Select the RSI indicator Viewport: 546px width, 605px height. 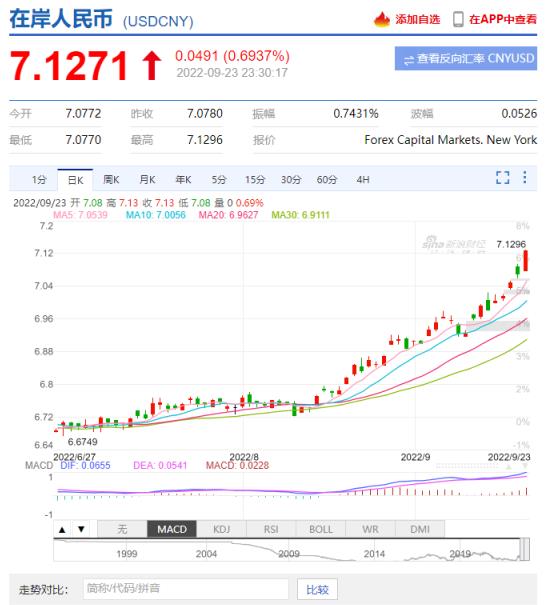pyautogui.click(x=271, y=529)
